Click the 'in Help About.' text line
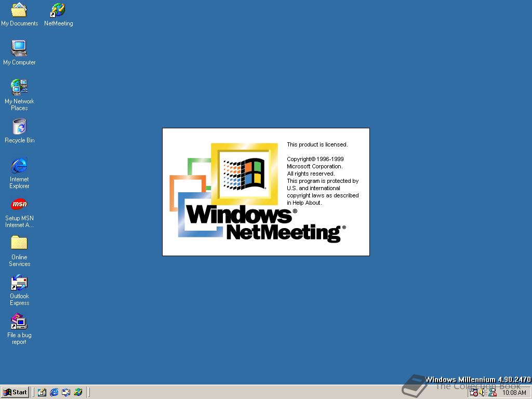The image size is (532, 399). [304, 203]
